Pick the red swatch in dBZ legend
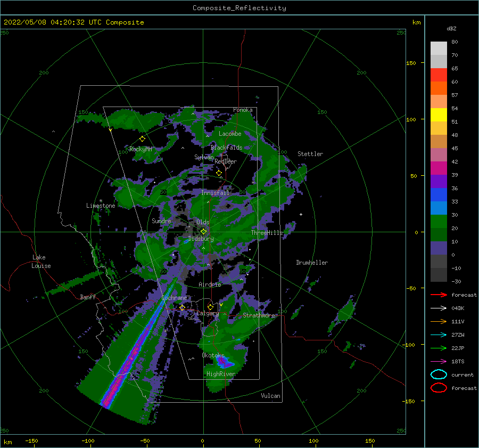The image size is (479, 448). point(439,75)
